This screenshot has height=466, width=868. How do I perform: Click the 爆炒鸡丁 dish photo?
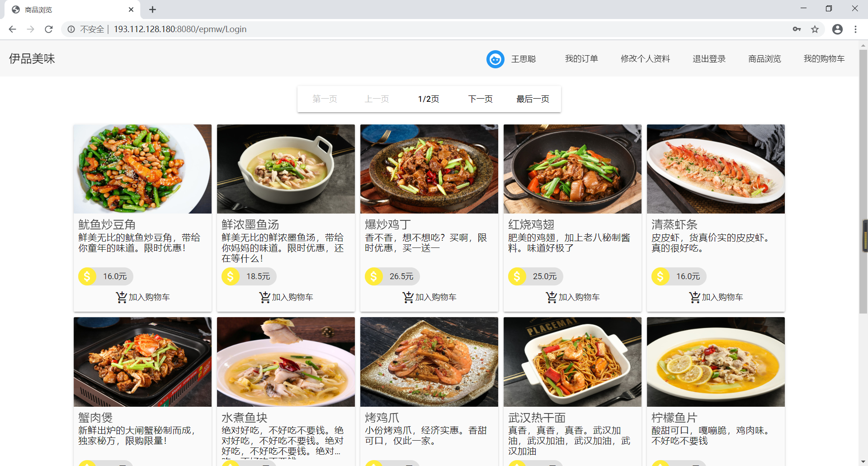point(429,169)
